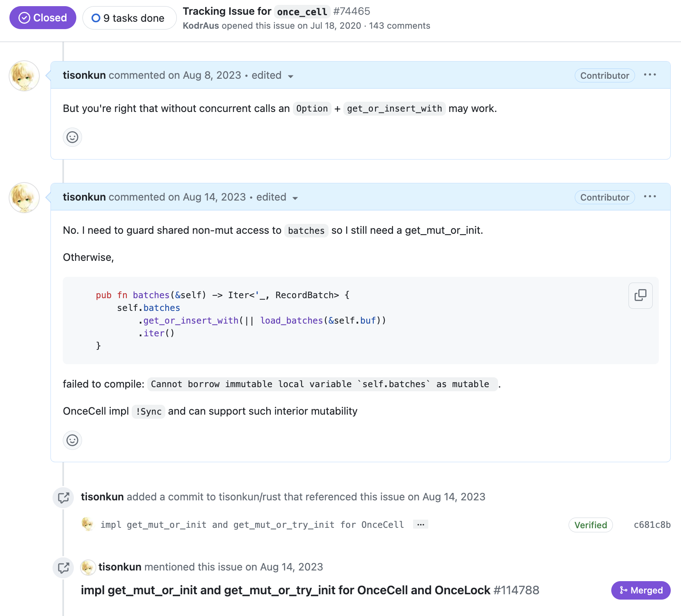Viewport: 681px width, 616px height.
Task: Click the Verified badge on the commit
Action: (590, 525)
